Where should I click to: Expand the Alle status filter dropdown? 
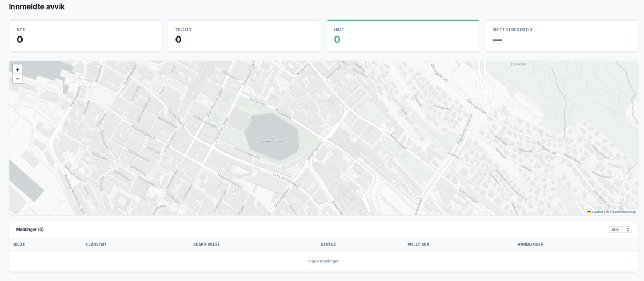pyautogui.click(x=620, y=230)
